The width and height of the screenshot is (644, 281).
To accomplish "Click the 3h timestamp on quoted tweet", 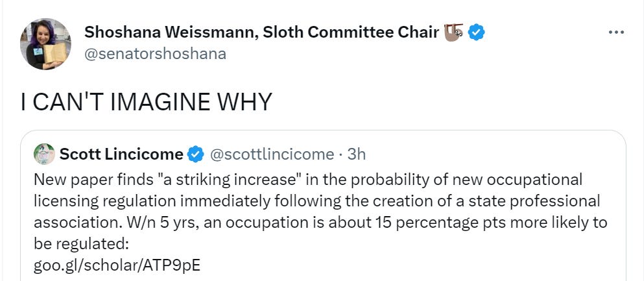I will (x=357, y=154).
